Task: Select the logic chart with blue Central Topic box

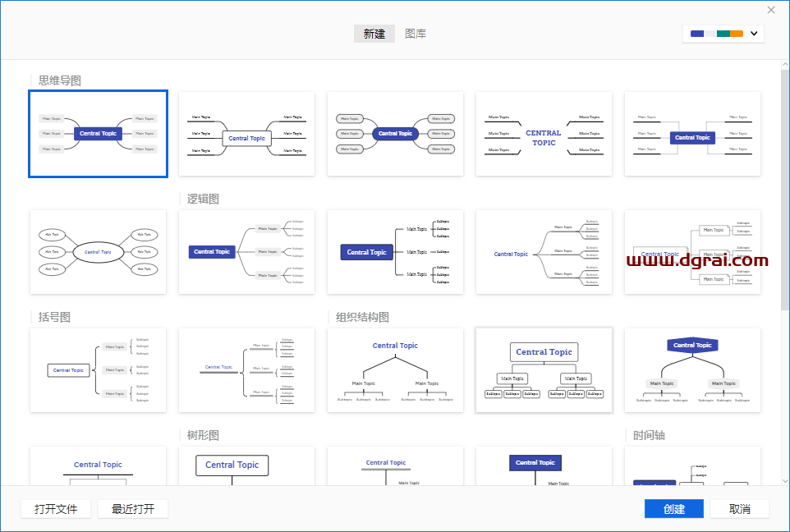Action: (x=246, y=252)
